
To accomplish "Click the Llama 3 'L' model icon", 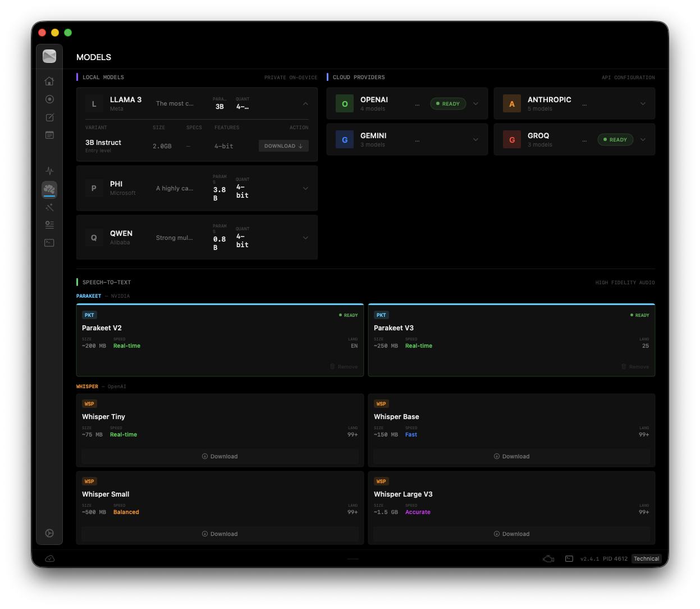I will pos(94,103).
